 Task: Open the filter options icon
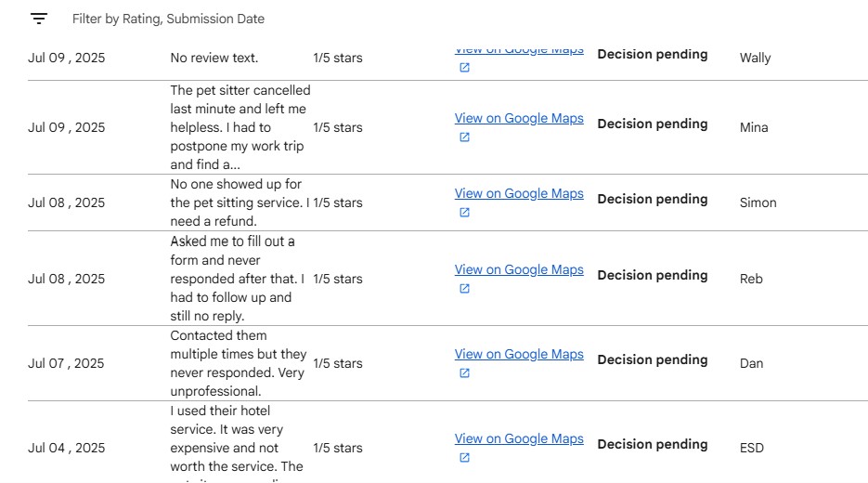pos(38,19)
